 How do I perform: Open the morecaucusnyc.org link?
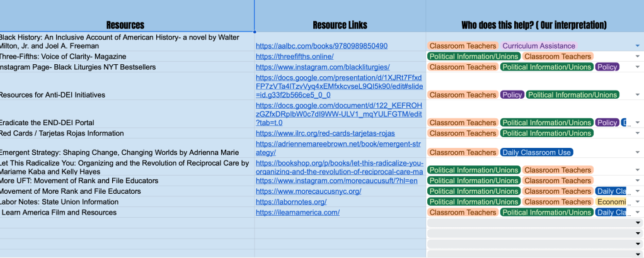pos(308,191)
